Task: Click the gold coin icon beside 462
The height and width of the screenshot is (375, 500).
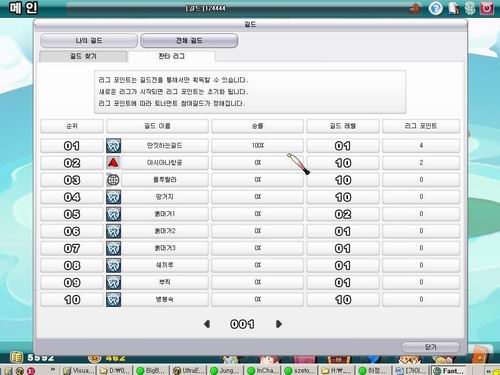Action: tap(95, 358)
